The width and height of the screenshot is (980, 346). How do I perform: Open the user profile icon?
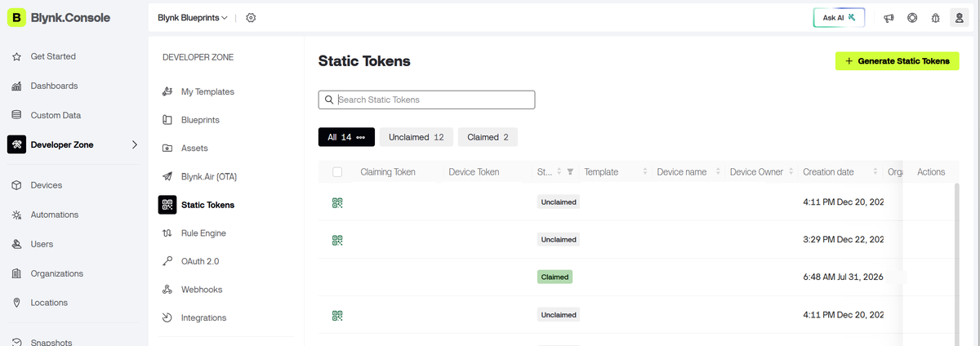(x=960, y=18)
